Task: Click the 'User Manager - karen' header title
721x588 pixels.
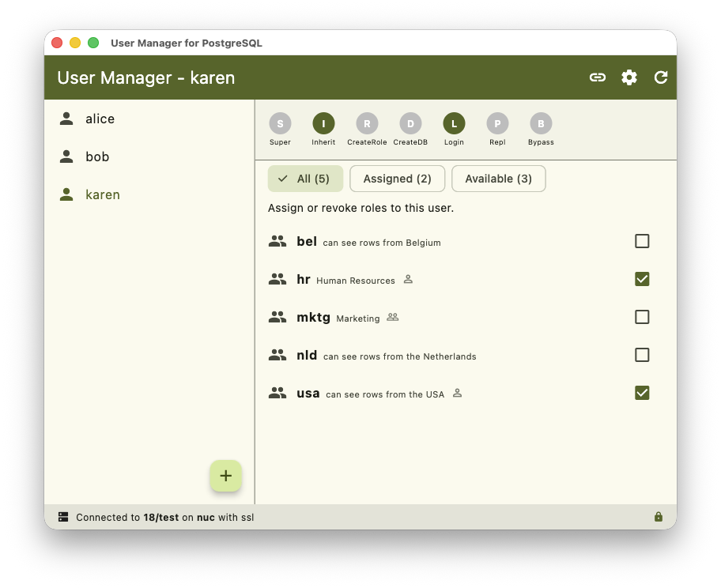Action: [x=146, y=77]
